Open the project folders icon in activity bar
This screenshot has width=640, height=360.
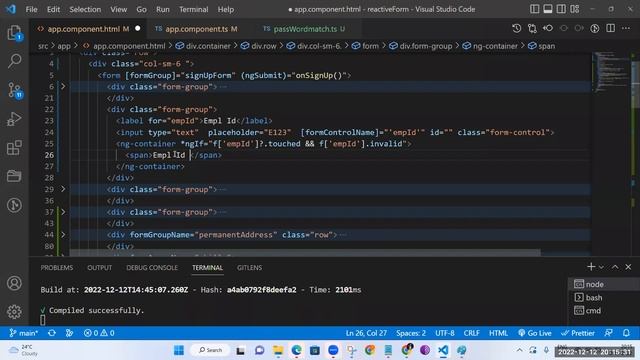point(14,176)
